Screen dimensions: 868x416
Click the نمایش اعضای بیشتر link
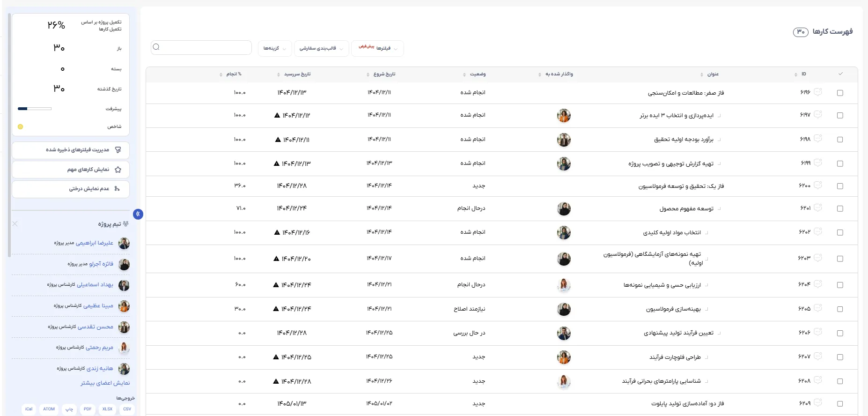(x=105, y=383)
